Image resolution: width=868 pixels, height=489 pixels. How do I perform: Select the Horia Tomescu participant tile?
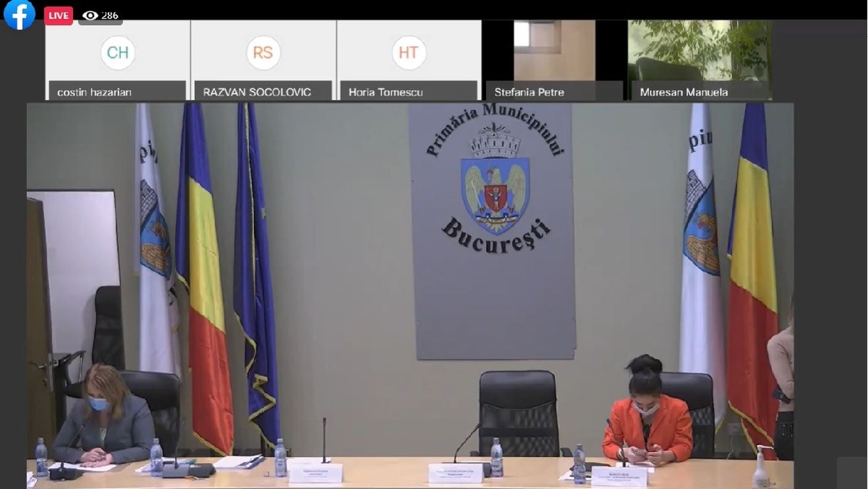(x=409, y=60)
